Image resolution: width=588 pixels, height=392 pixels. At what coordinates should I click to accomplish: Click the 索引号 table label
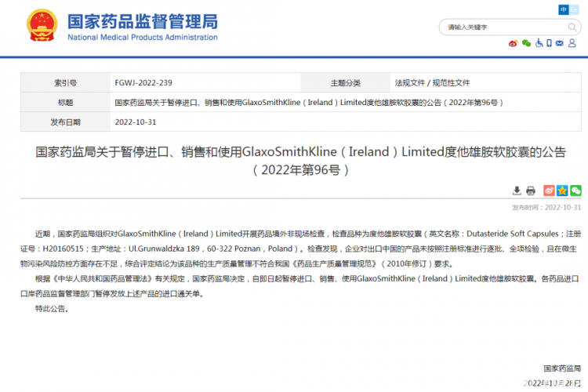coord(66,82)
